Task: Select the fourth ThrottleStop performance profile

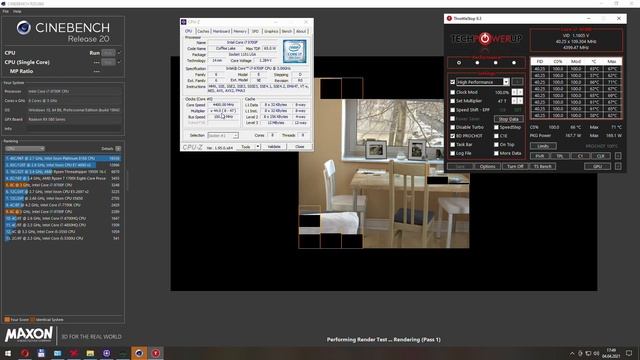Action: pos(514,63)
